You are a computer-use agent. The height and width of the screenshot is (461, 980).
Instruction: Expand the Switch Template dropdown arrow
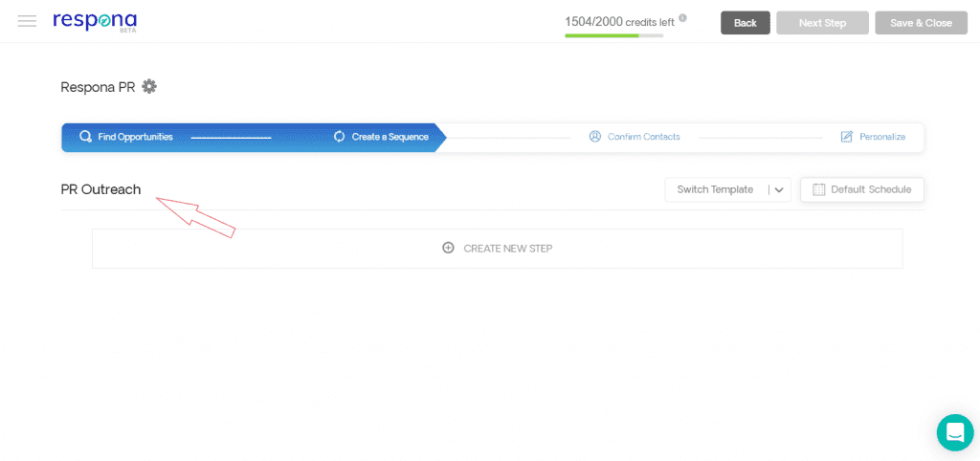point(779,189)
